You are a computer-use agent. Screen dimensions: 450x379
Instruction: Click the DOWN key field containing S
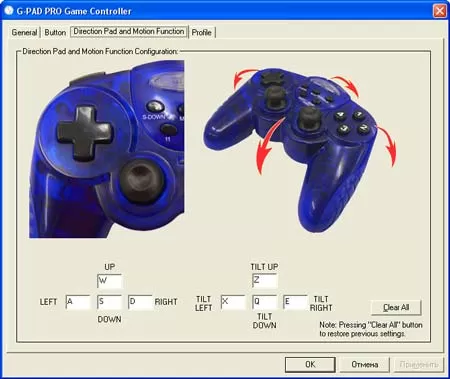110,302
